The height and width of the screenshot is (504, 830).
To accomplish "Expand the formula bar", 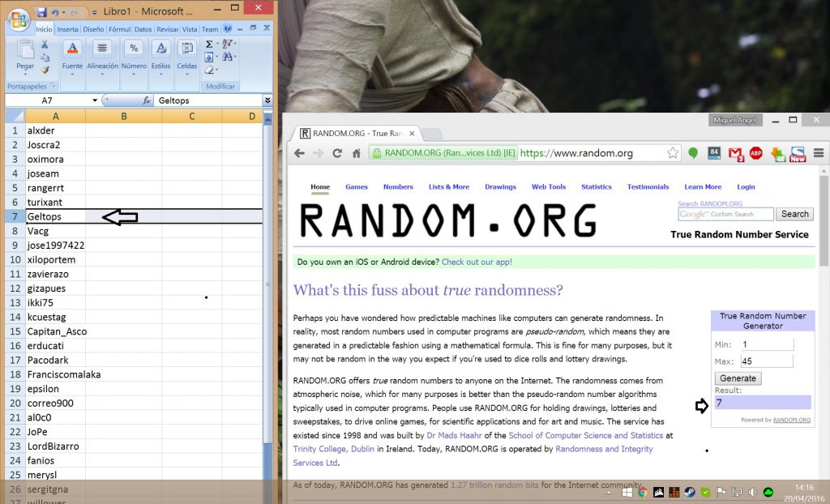I will 267,100.
